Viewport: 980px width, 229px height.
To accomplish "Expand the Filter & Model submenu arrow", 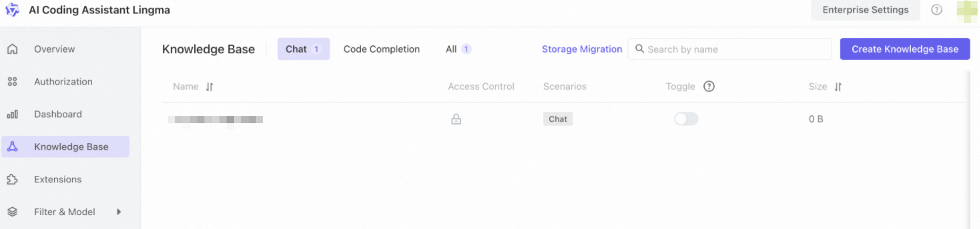I will point(119,212).
